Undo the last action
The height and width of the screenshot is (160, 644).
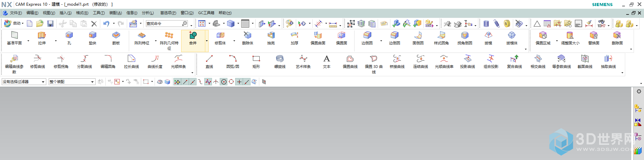[x=106, y=24]
